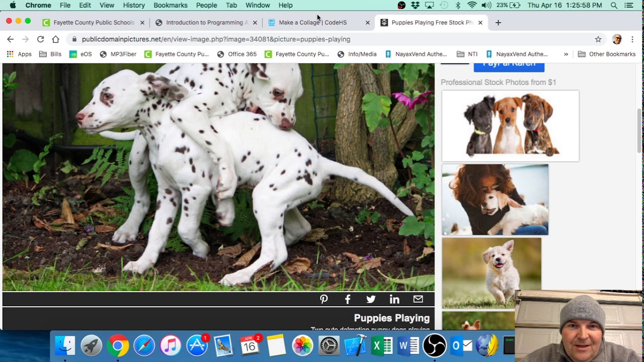Open the volume control in menu bar
The height and width of the screenshot is (362, 644).
tap(486, 5)
